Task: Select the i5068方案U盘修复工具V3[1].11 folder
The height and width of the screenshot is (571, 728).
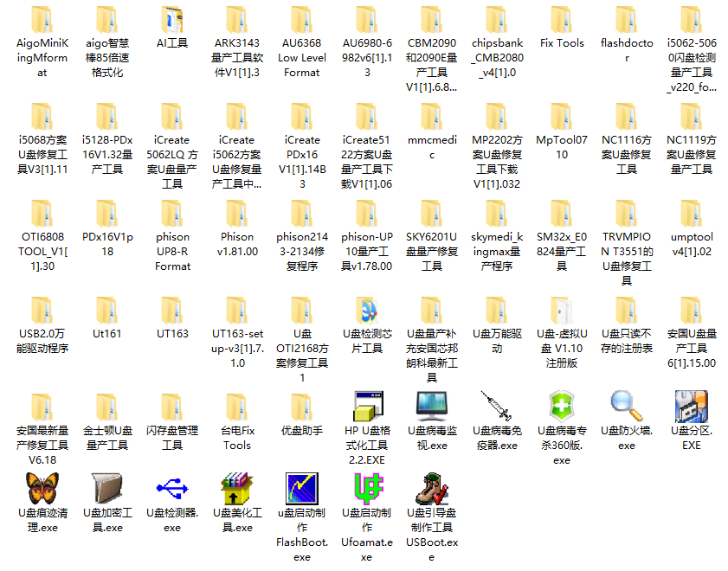Action: coord(42,117)
